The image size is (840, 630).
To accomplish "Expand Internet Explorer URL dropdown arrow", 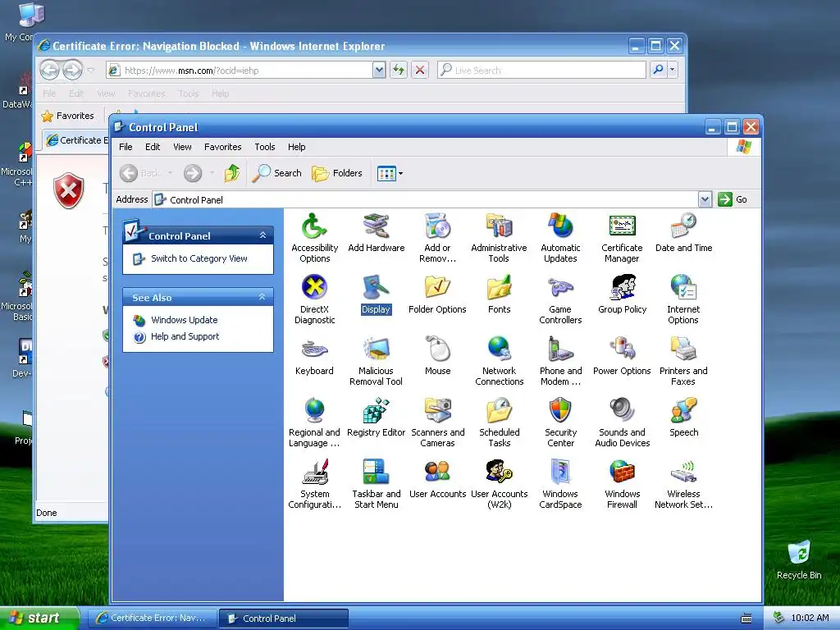I will [379, 71].
